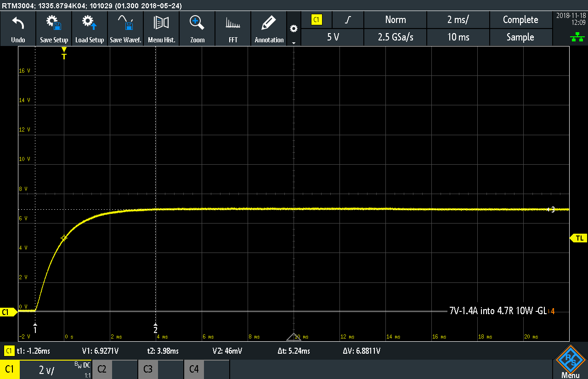Click the Save Setup icon
The image size is (588, 379).
[54, 23]
